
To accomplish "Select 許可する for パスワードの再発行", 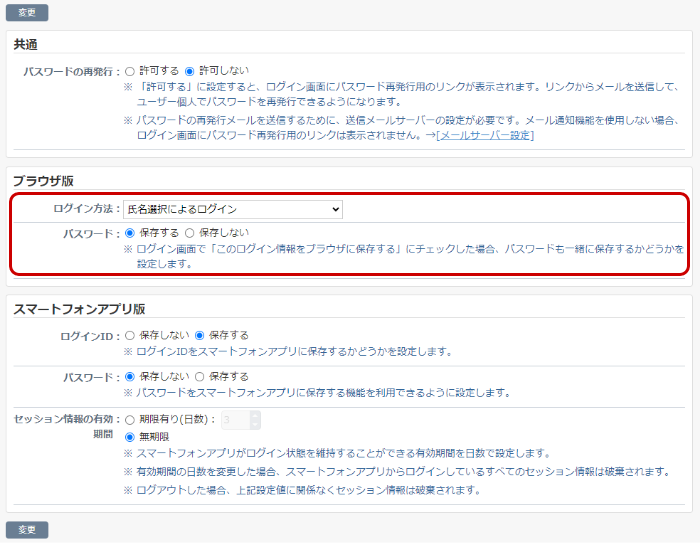I will coord(130,72).
